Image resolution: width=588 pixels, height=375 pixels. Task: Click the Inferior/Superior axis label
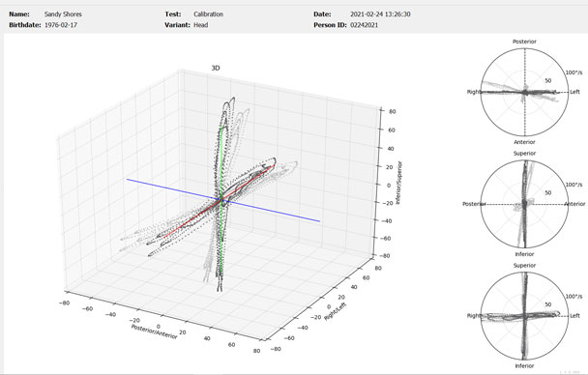coord(399,183)
